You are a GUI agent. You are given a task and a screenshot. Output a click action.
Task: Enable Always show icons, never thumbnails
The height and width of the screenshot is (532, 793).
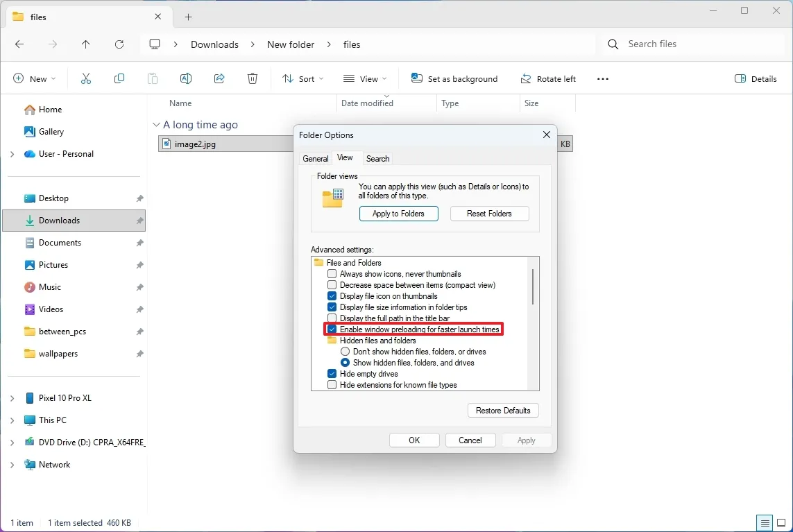click(332, 274)
